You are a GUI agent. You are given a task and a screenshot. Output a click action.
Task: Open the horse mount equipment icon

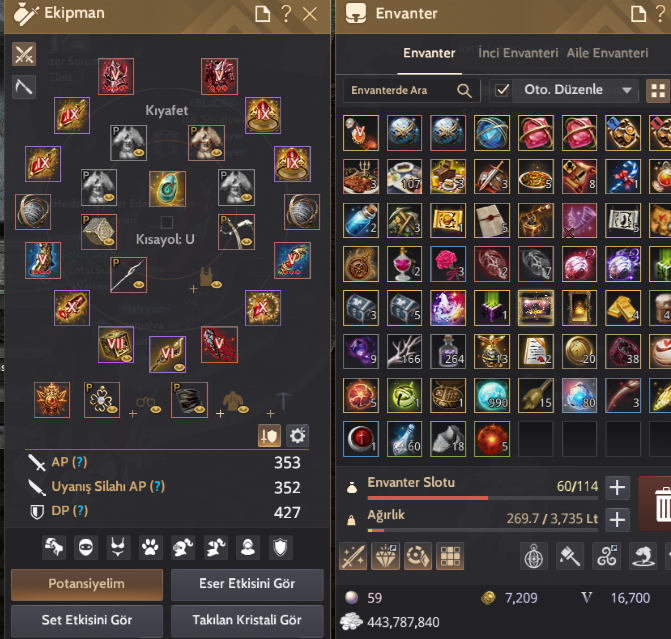(54, 547)
